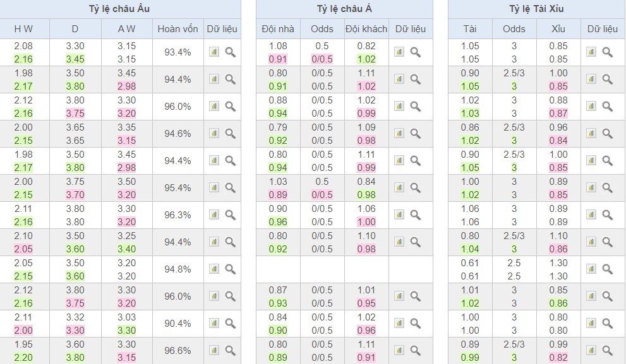Open chart icon in Tài Xỉu row with Tài 0.61
626x364 pixels.
(591, 269)
